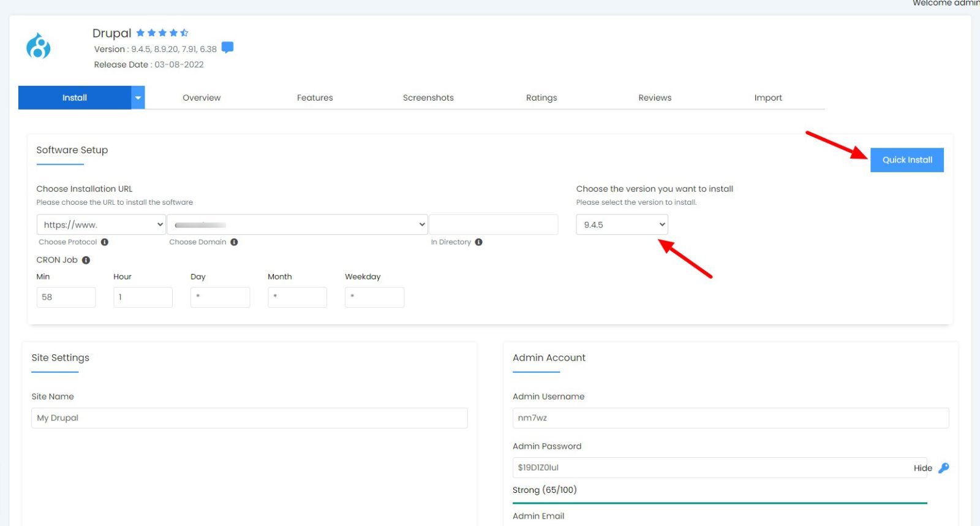Click the star rating next to Drupal
Viewport: 980px width, 526px height.
[x=162, y=32]
